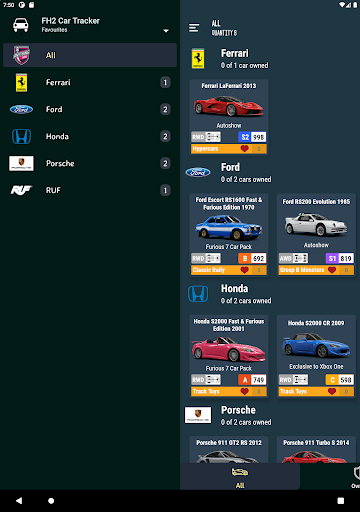Open the hamburger menu icon
The width and height of the screenshot is (360, 512).
[194, 28]
